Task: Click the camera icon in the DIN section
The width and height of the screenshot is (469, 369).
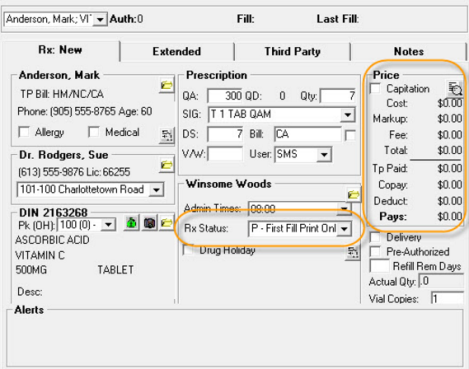Action: pyautogui.click(x=149, y=223)
